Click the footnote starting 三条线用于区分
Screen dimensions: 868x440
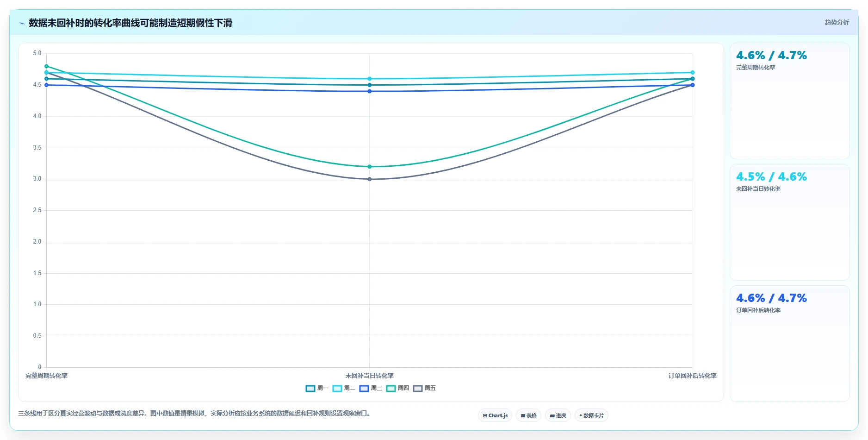click(195, 413)
